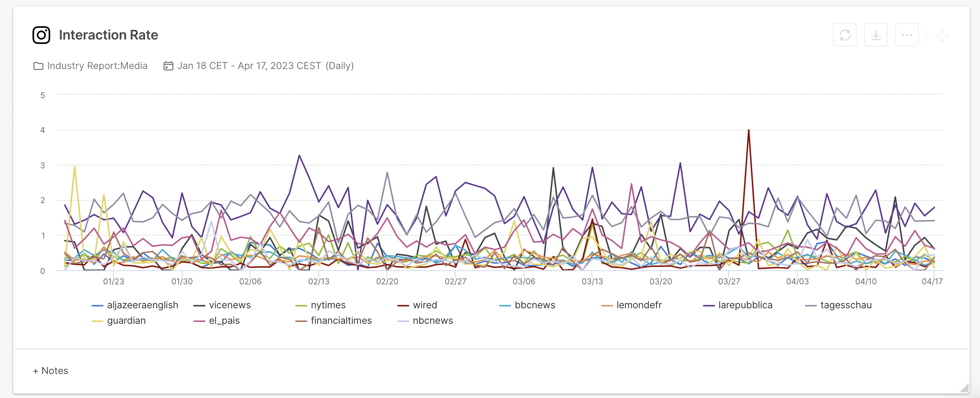Hide the bbcnews legend entry

[x=535, y=305]
